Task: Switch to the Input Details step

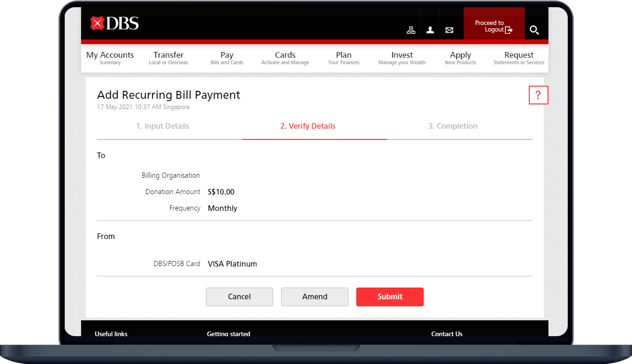Action: point(163,126)
